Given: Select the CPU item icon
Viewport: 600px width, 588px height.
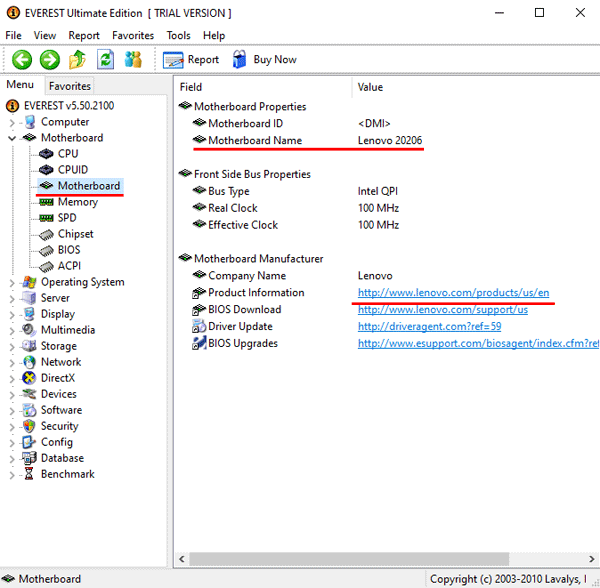Looking at the screenshot, I should pyautogui.click(x=46, y=154).
